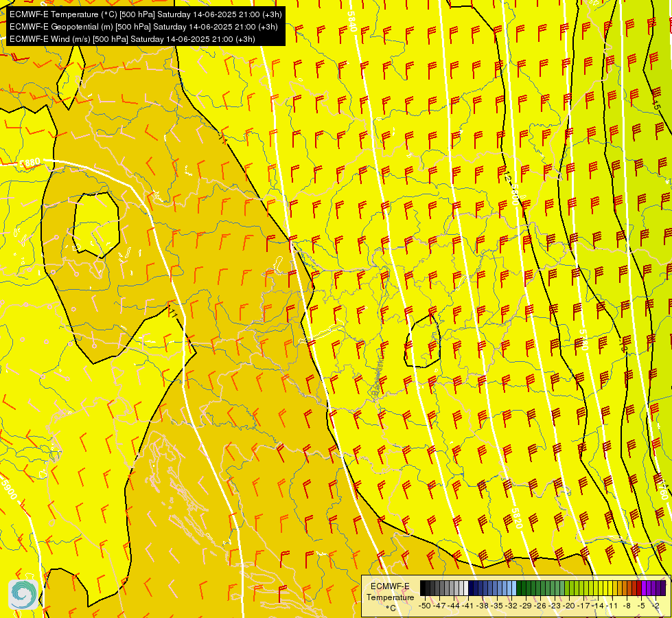Pick the purple -5 legend swatch
Viewport: 672px width, 618px height.
(644, 588)
